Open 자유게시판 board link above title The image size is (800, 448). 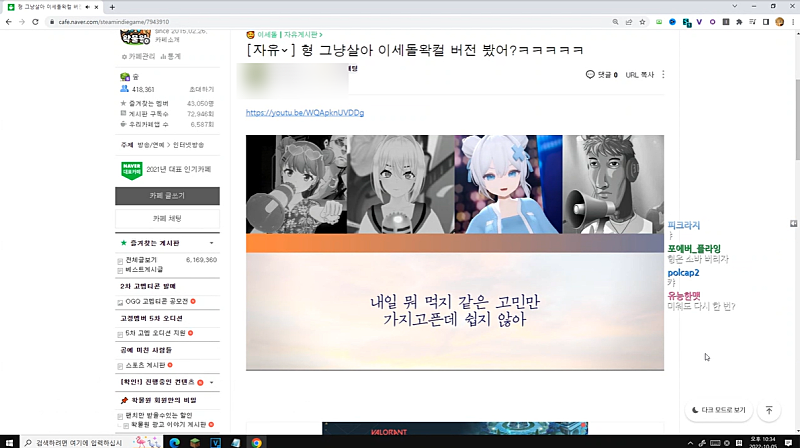tap(303, 35)
